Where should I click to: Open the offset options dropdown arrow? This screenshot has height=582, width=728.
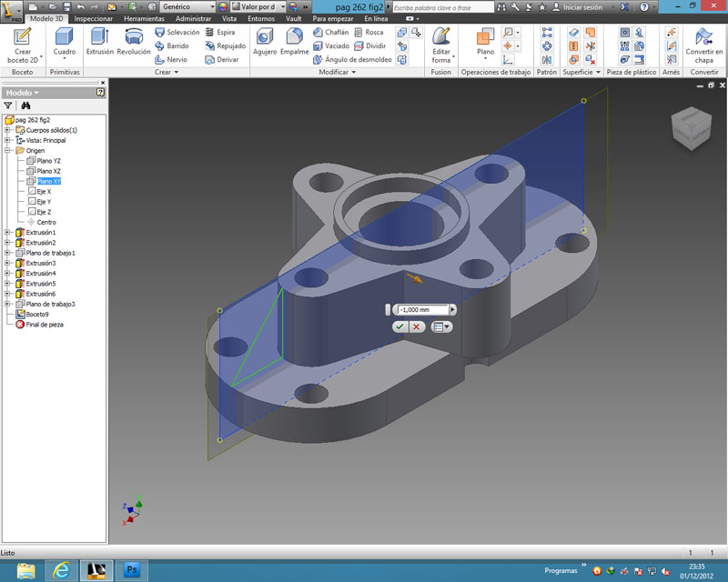[x=448, y=326]
